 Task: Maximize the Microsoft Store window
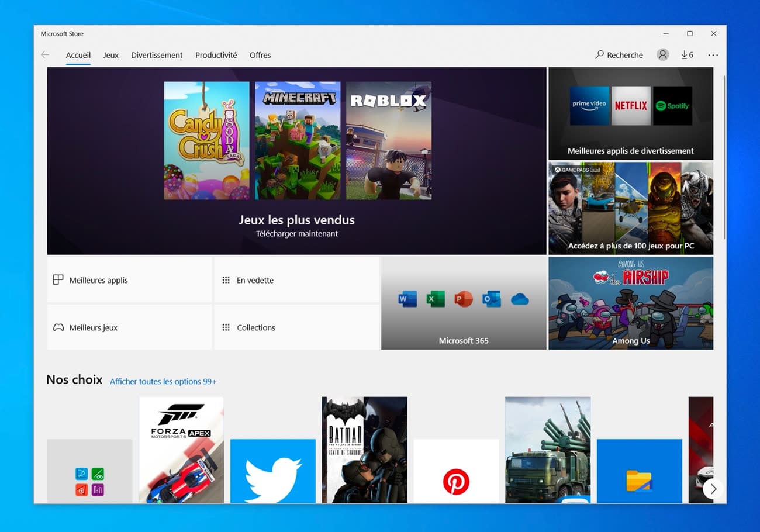[690, 34]
